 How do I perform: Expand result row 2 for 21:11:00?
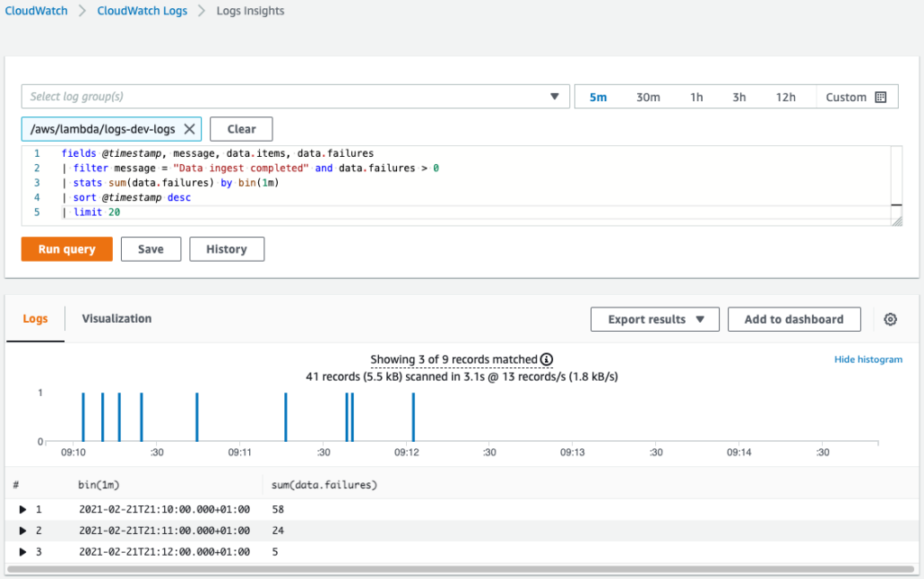23,530
